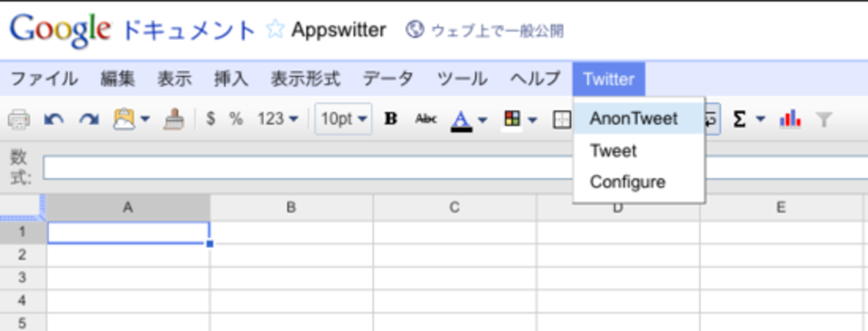
Task: Toggle bold text formatting
Action: click(391, 119)
